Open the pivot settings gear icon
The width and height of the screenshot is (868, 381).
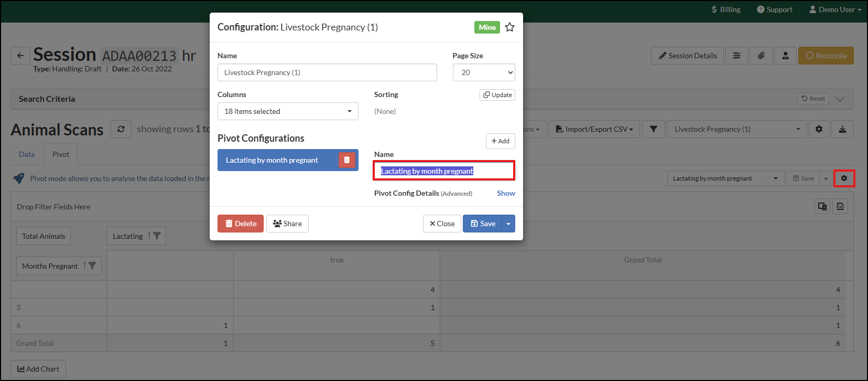844,178
